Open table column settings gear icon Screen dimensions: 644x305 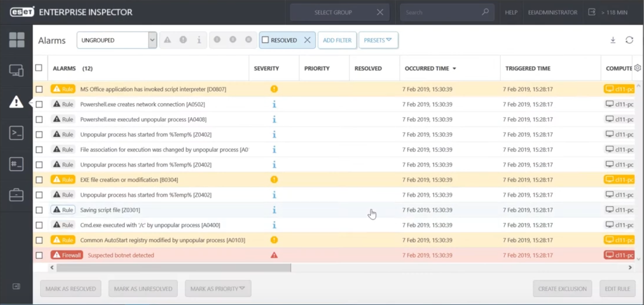(x=637, y=68)
